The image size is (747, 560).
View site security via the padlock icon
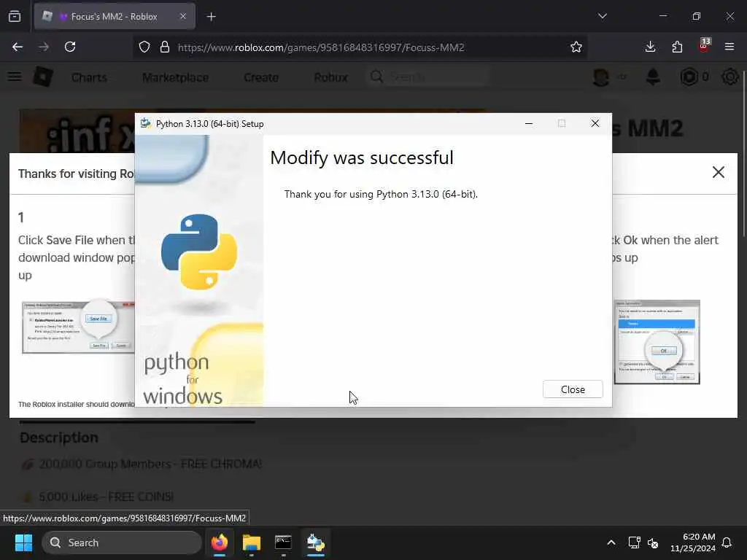pos(165,47)
